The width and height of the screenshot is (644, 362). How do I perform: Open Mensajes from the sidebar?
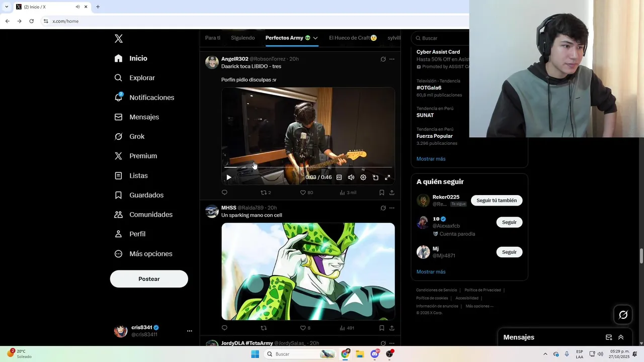pos(136,117)
